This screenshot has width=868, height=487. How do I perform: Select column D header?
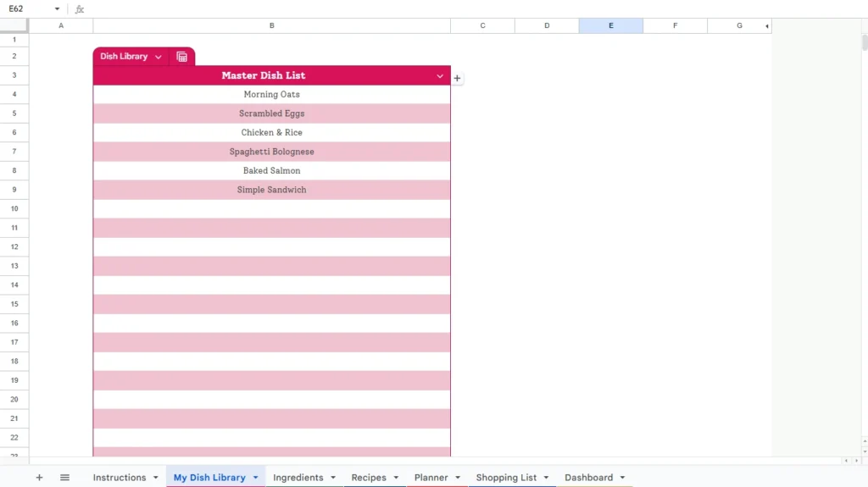pos(547,25)
